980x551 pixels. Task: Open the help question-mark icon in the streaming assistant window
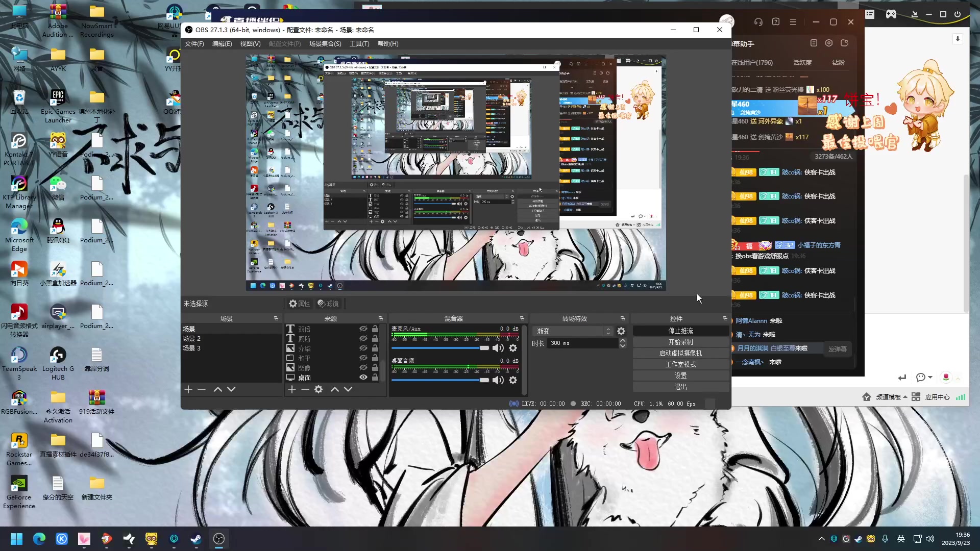coord(776,22)
